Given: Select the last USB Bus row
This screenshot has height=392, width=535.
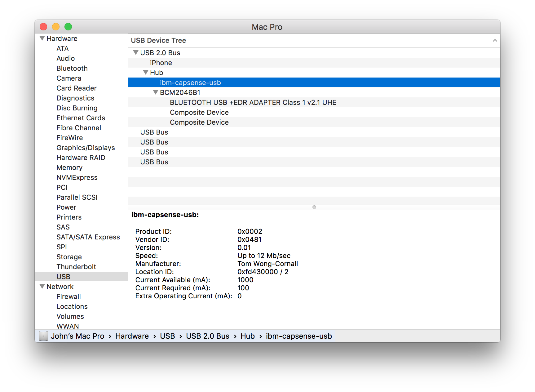Looking at the screenshot, I should pos(154,162).
